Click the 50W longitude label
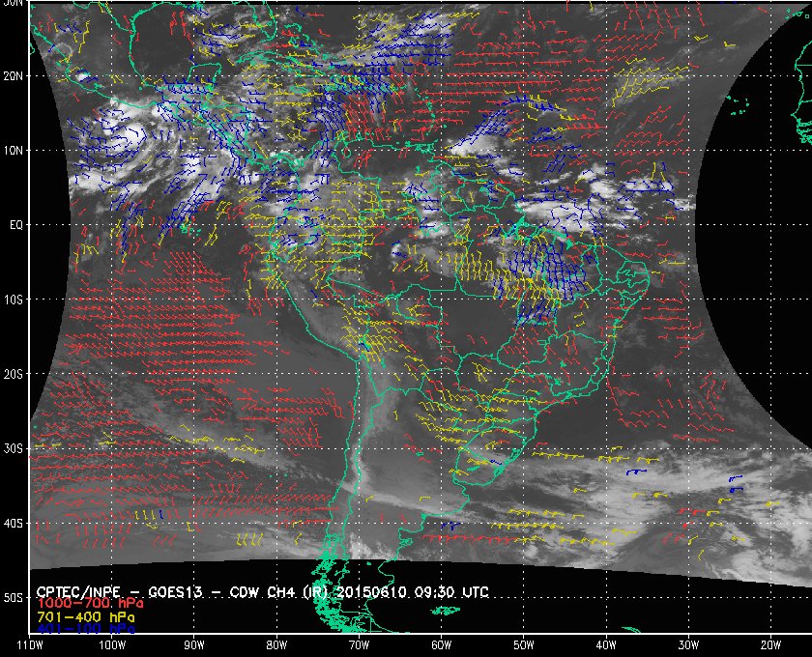The height and width of the screenshot is (657, 812). point(524,645)
